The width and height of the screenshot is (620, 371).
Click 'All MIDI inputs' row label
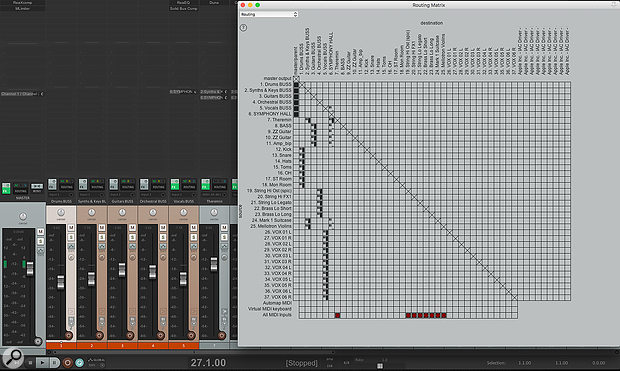pyautogui.click(x=277, y=315)
